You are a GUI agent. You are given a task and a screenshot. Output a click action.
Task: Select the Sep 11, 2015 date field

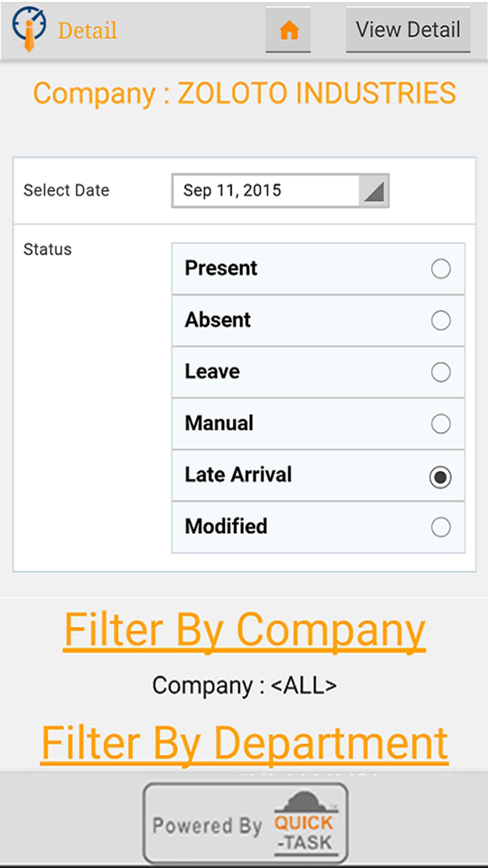click(280, 191)
